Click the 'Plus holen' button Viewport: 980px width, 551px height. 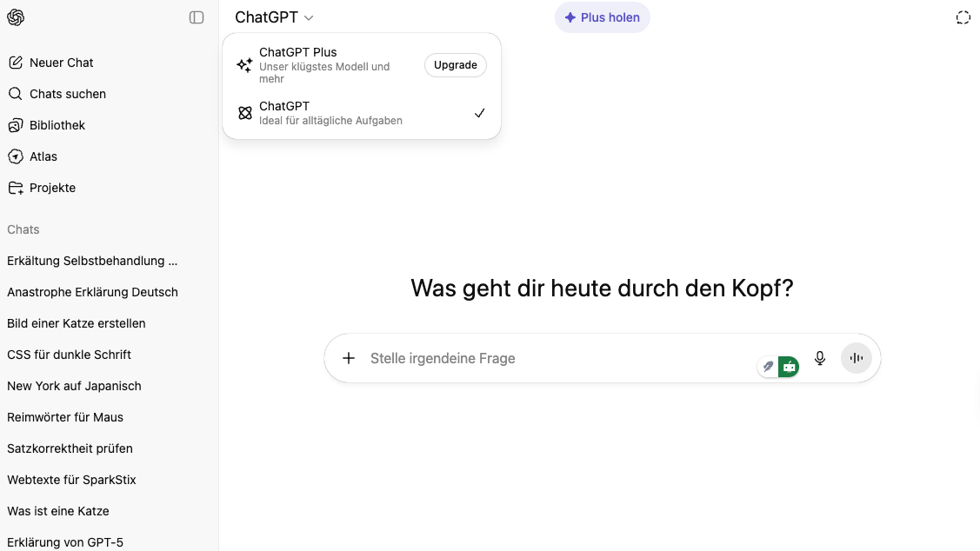pyautogui.click(x=602, y=17)
